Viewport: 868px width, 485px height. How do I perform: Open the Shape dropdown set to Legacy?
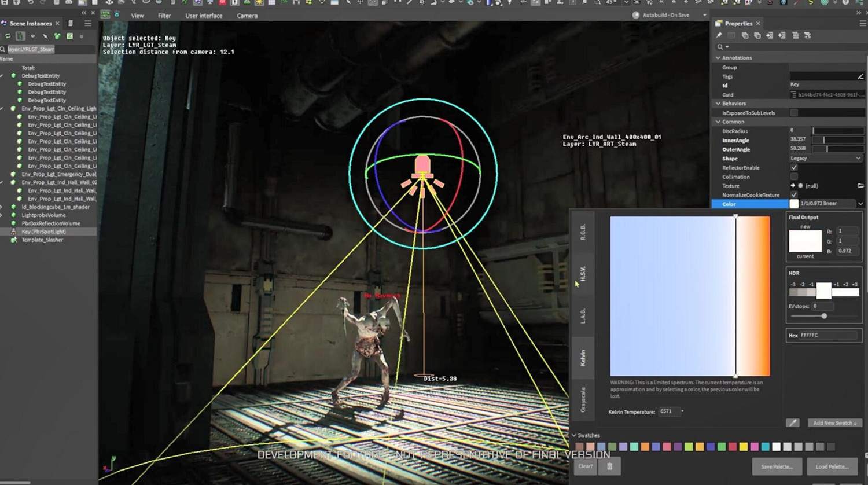826,158
